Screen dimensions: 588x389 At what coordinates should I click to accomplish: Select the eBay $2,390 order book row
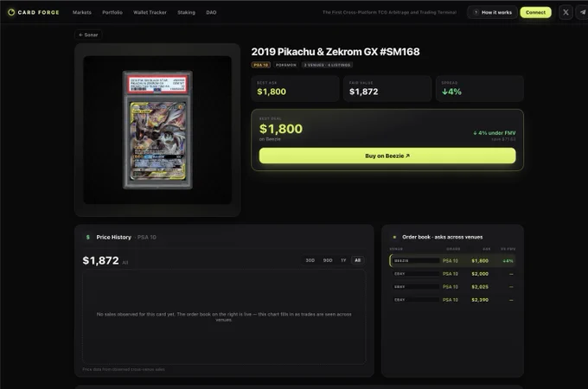point(452,300)
